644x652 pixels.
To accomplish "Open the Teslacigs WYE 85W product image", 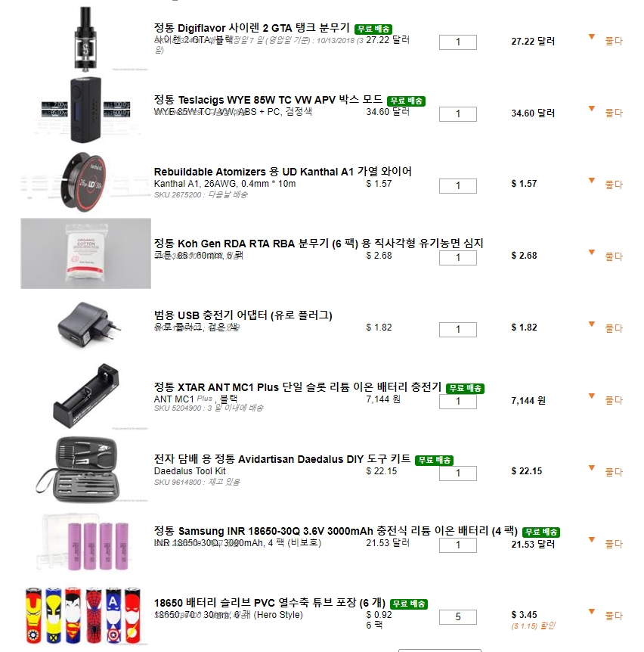I will click(x=85, y=110).
